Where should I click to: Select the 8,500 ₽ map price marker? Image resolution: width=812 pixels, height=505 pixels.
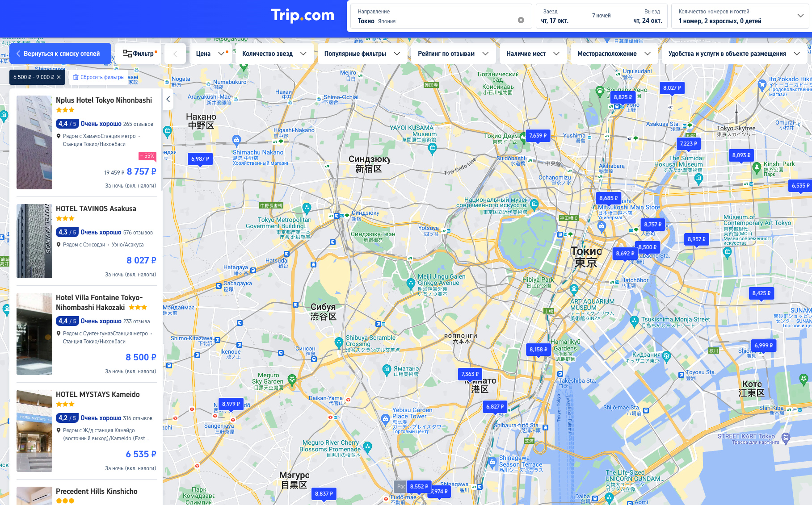click(649, 247)
